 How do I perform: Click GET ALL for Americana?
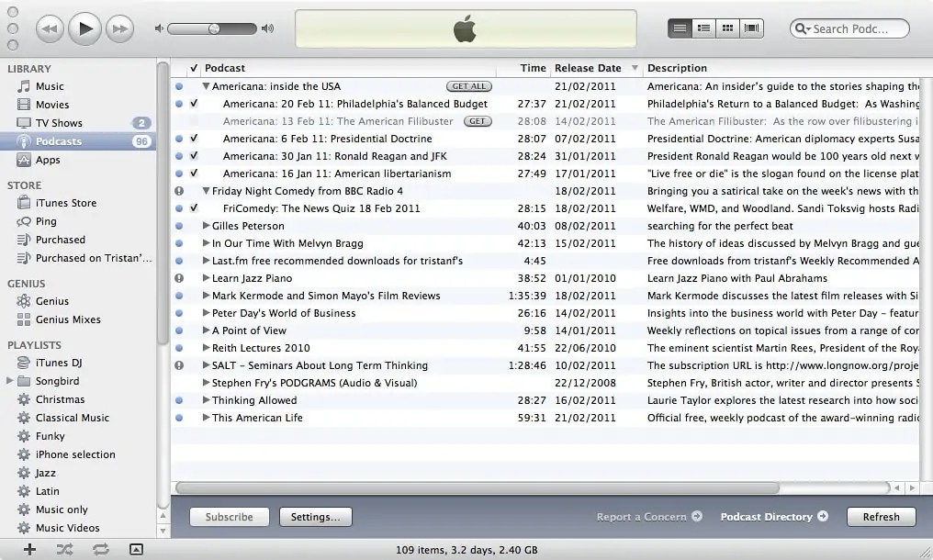pos(469,86)
